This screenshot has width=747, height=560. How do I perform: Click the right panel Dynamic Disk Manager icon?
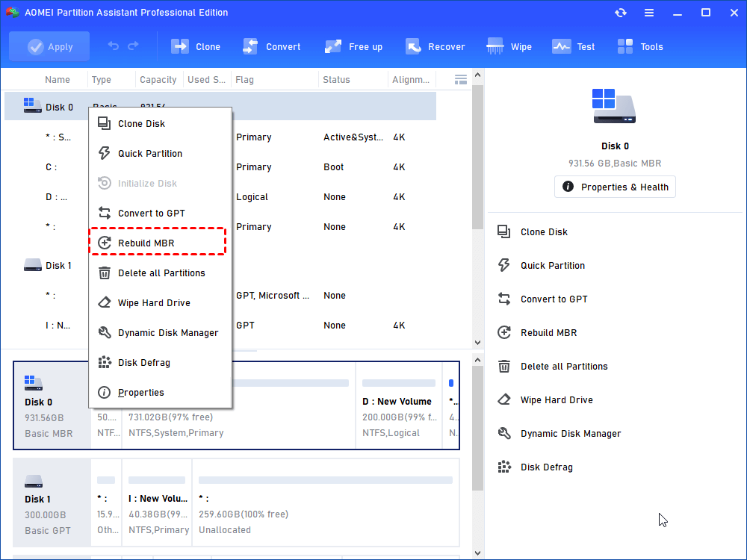pos(504,433)
